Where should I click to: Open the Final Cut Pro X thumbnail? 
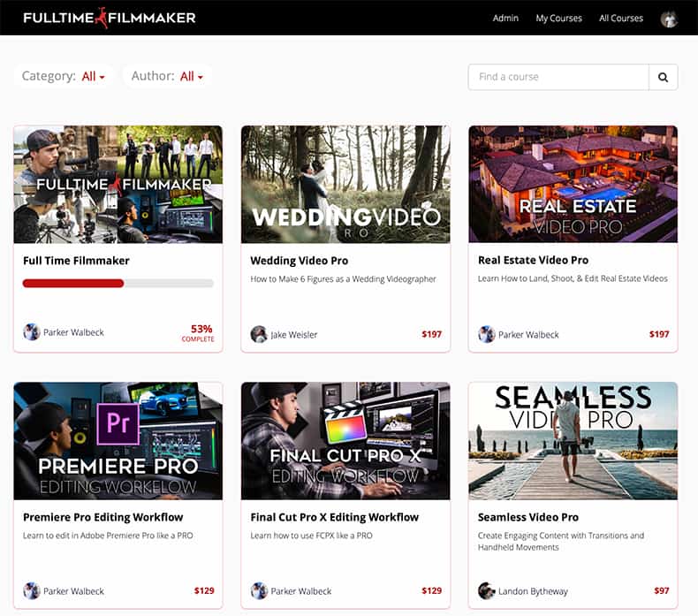pos(345,441)
